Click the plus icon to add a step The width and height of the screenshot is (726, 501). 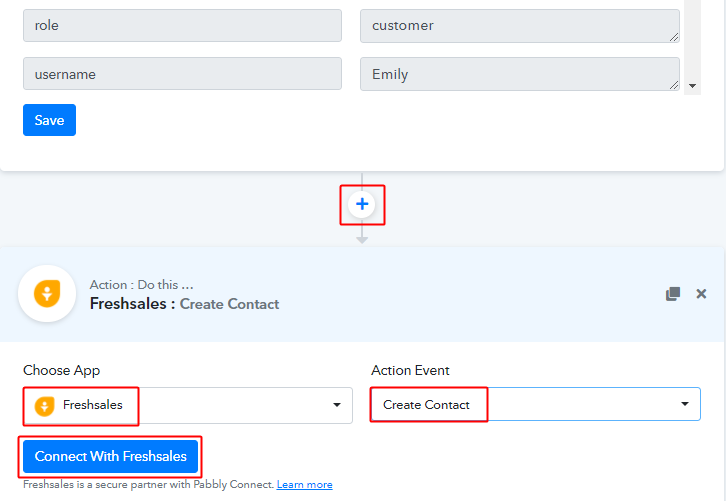pos(362,204)
